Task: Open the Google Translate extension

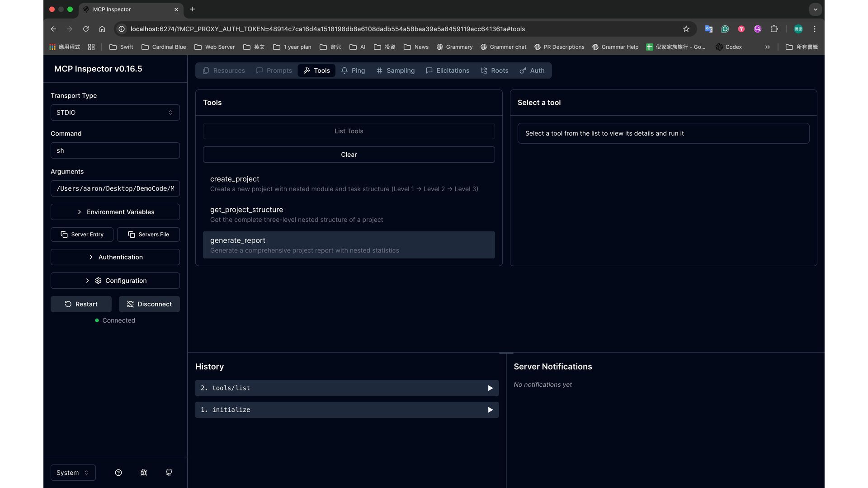Action: pyautogui.click(x=709, y=29)
